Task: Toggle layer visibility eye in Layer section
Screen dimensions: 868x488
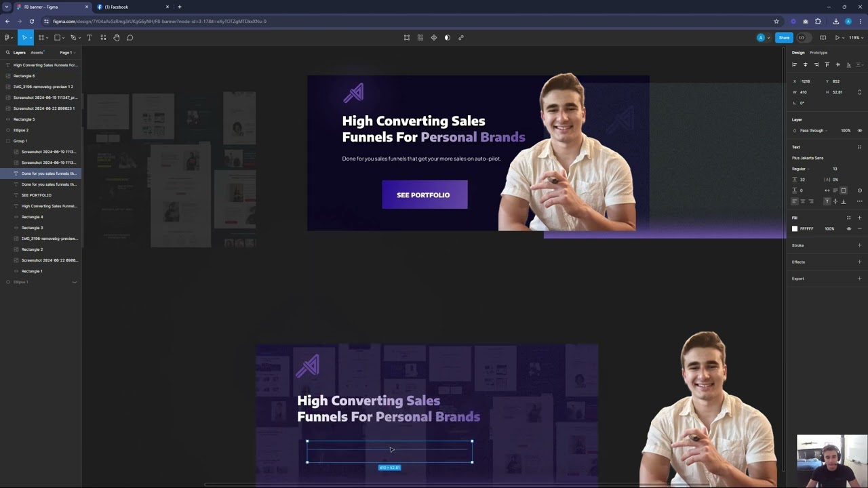Action: 859,130
